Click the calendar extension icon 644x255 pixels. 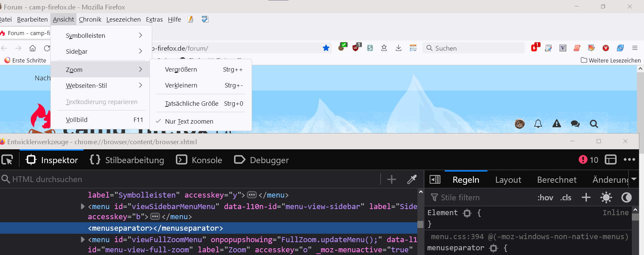[413, 48]
